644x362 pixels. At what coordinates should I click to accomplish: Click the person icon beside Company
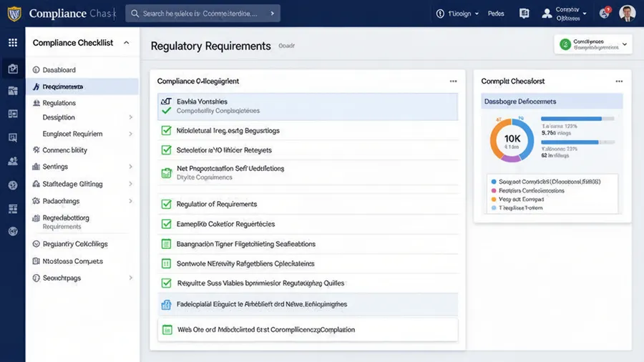pos(547,14)
